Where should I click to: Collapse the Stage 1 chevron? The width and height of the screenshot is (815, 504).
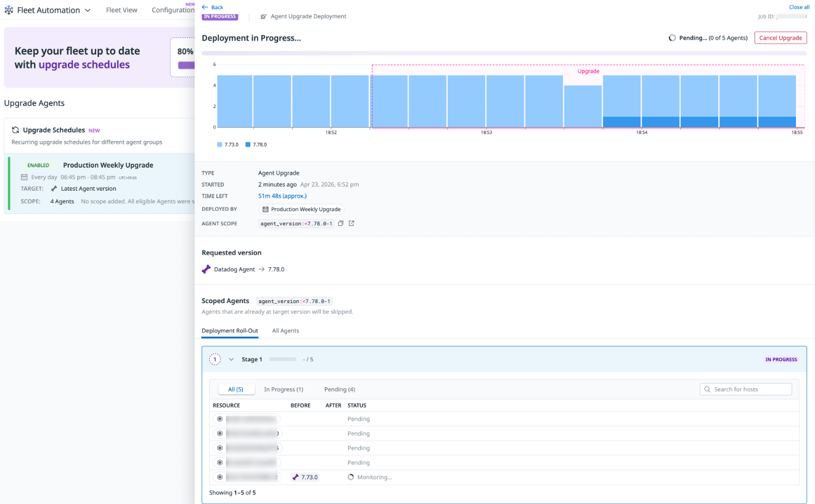pyautogui.click(x=231, y=360)
